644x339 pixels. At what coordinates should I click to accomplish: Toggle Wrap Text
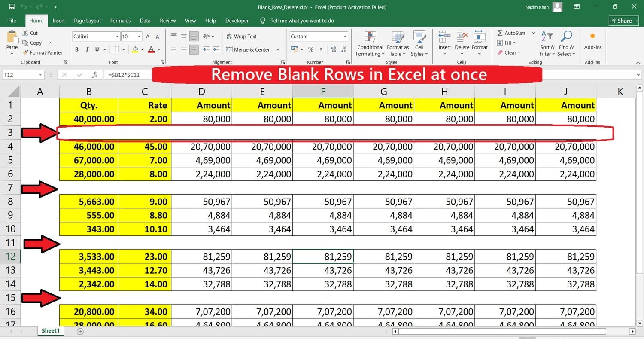241,37
